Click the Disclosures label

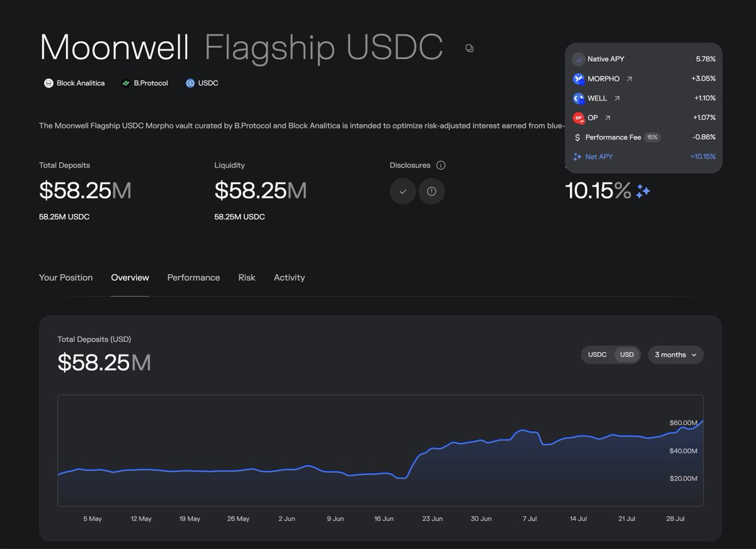click(x=410, y=166)
